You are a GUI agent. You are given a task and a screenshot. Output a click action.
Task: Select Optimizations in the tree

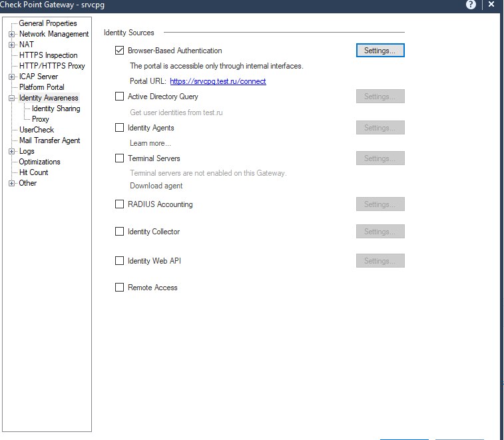click(x=39, y=162)
